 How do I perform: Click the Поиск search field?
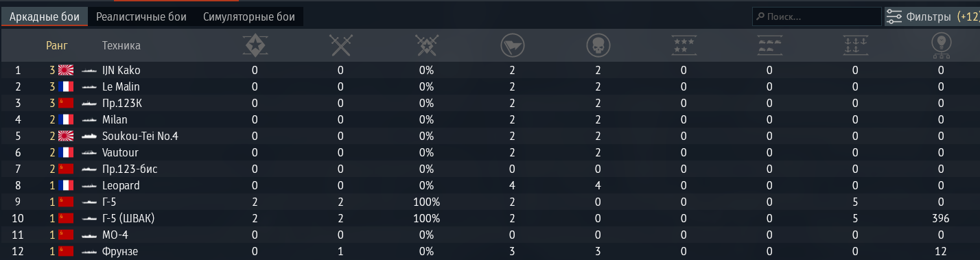817,16
